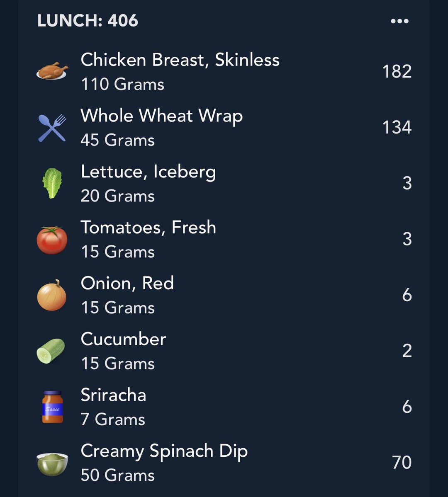The width and height of the screenshot is (448, 497).
Task: Open the Sriracha entry
Action: coord(224,406)
